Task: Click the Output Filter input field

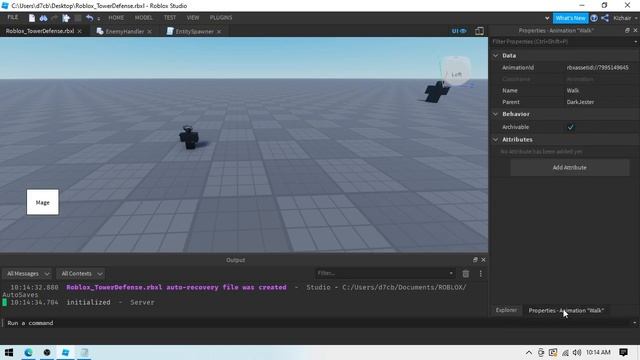Action: (384, 273)
